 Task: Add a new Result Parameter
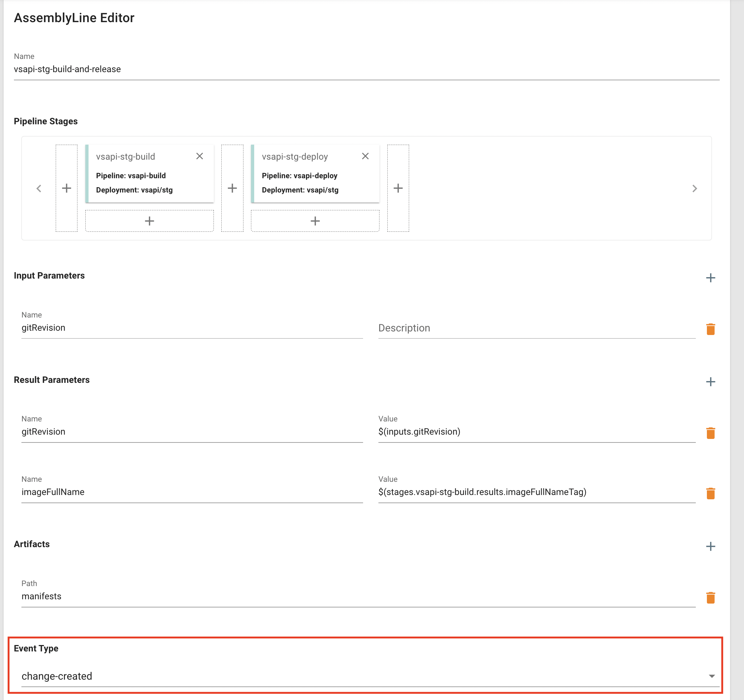click(x=710, y=381)
